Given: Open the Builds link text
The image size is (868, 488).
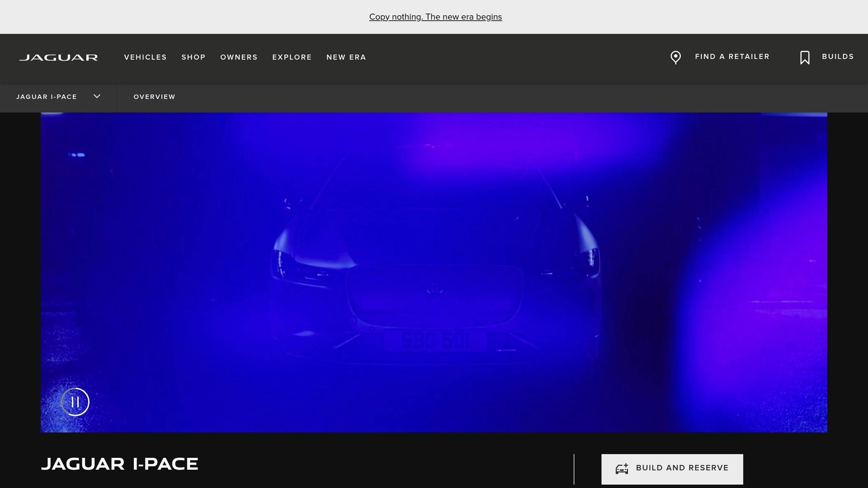Looking at the screenshot, I should click(x=837, y=57).
